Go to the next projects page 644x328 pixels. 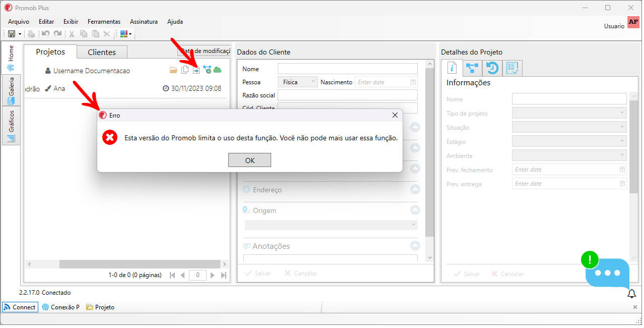click(213, 275)
